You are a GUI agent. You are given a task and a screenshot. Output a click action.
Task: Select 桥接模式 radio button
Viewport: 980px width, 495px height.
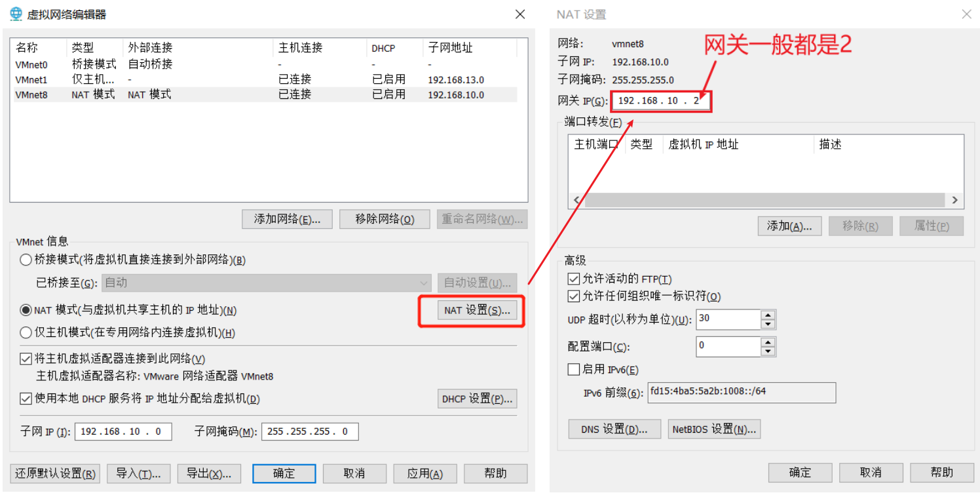click(x=26, y=260)
